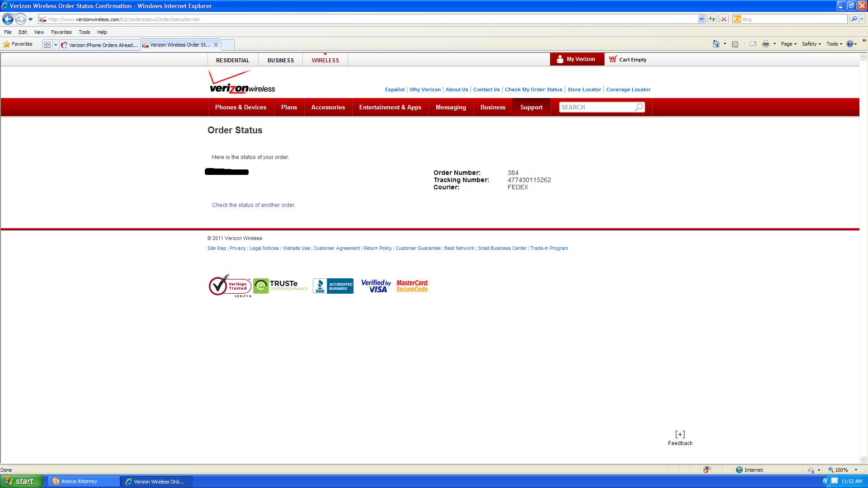The height and width of the screenshot is (488, 868).
Task: Open the Favorites star button
Action: click(x=18, y=44)
